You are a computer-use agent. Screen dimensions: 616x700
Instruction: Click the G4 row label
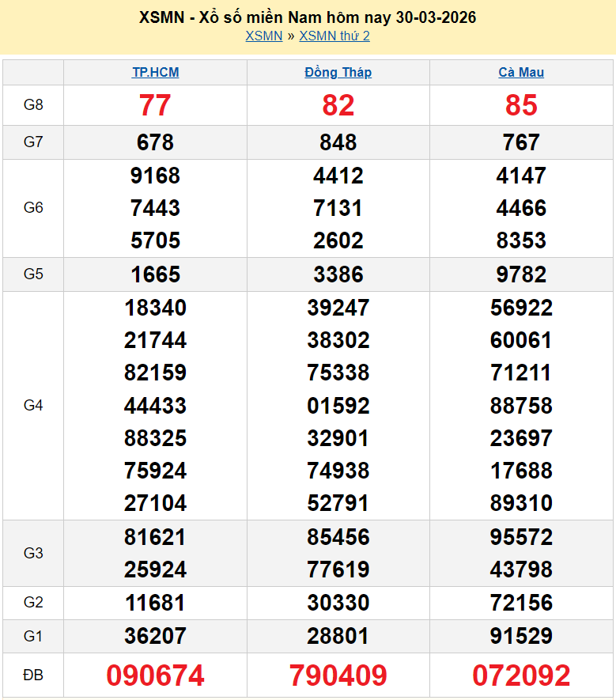(x=33, y=406)
